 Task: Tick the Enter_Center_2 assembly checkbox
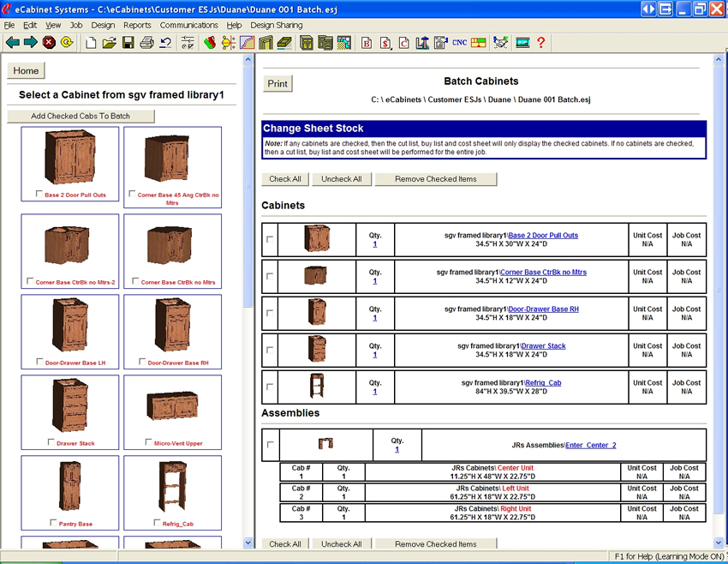pyautogui.click(x=270, y=445)
